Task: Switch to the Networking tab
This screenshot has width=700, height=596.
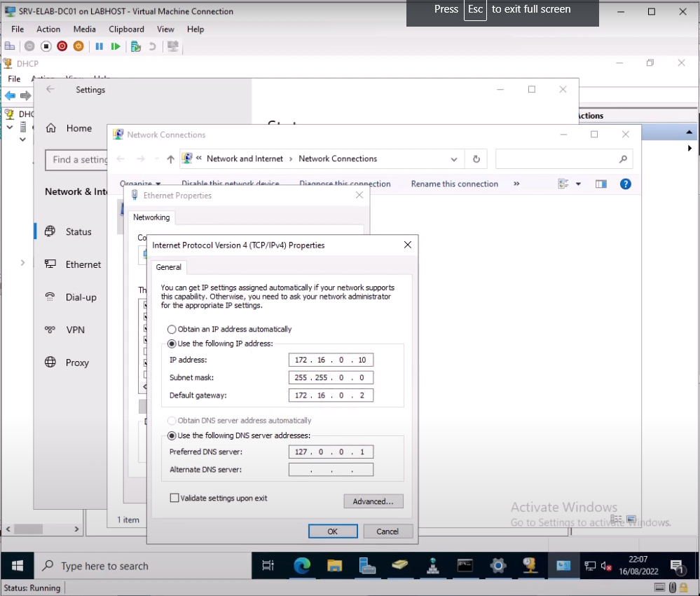Action: pos(151,217)
